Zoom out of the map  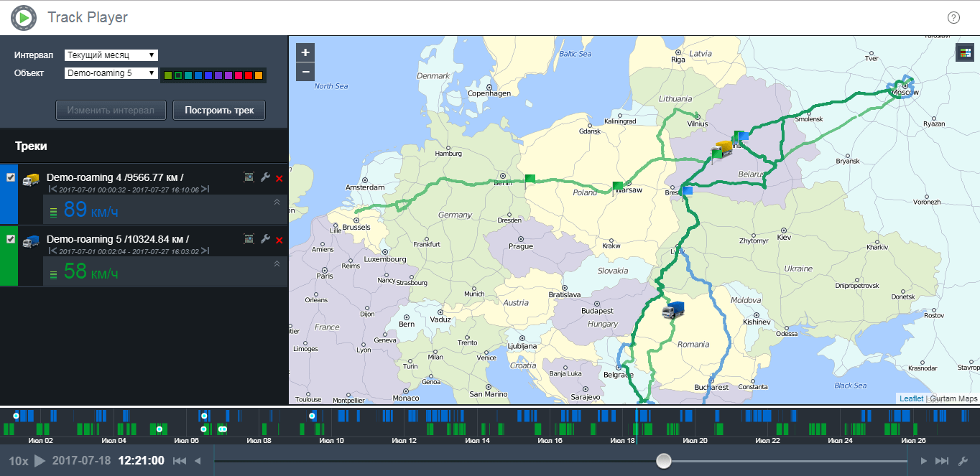pyautogui.click(x=305, y=72)
